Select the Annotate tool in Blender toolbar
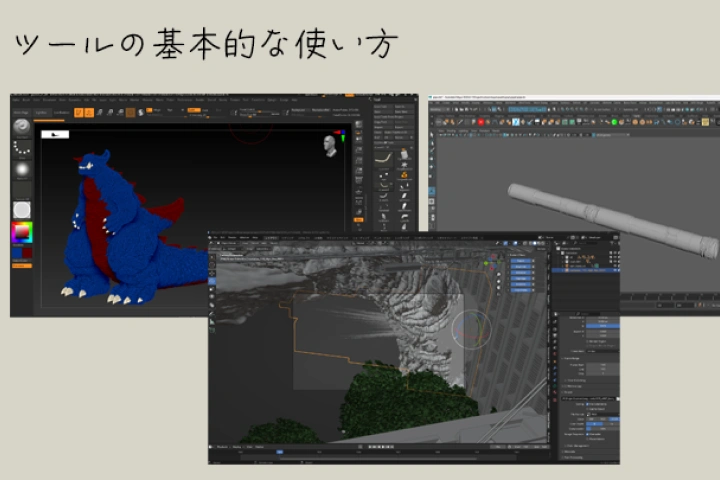The image size is (720, 480). (212, 314)
